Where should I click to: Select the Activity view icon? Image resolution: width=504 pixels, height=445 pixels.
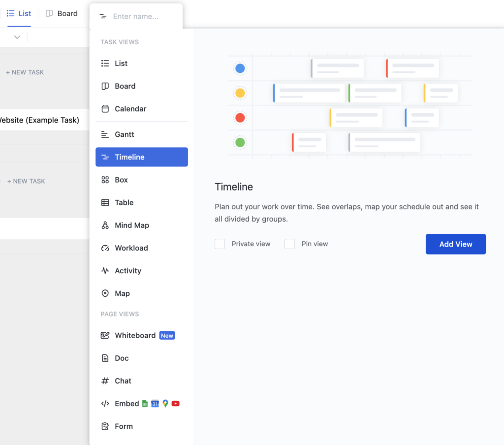pos(105,270)
